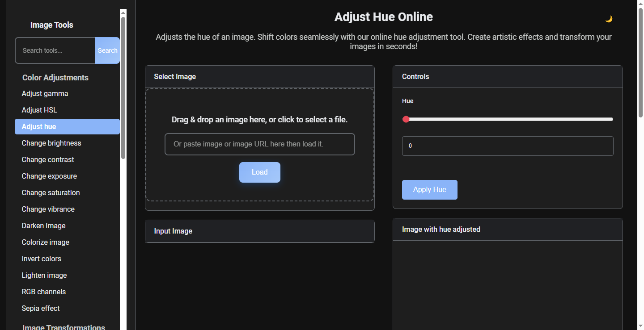Open the Invert colors tool
Image resolution: width=644 pixels, height=330 pixels.
(42, 259)
